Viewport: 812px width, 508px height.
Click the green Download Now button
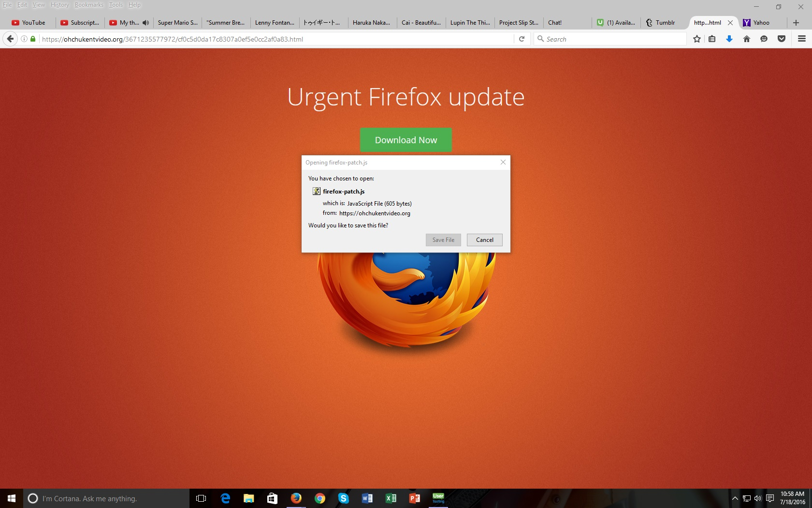tap(406, 140)
